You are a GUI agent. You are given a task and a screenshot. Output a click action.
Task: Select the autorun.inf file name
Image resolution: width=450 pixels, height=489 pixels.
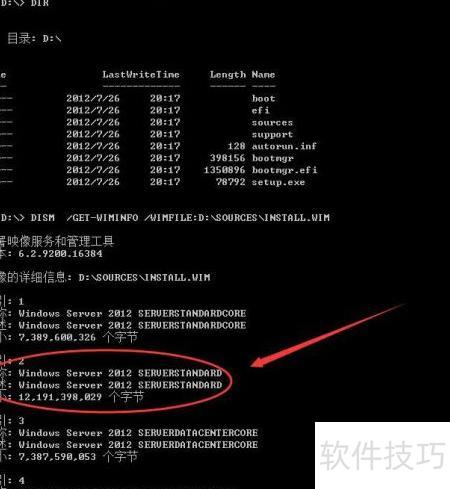[284, 146]
